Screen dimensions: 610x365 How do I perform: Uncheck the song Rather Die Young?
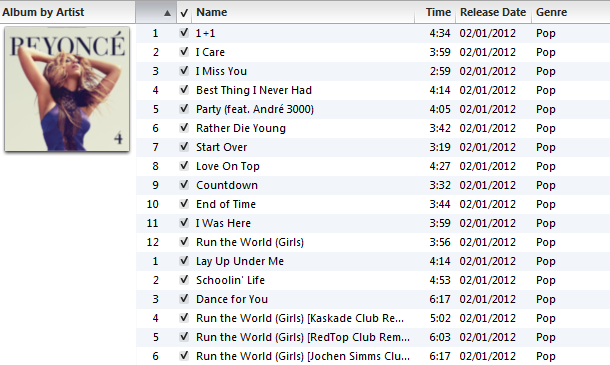(x=184, y=128)
